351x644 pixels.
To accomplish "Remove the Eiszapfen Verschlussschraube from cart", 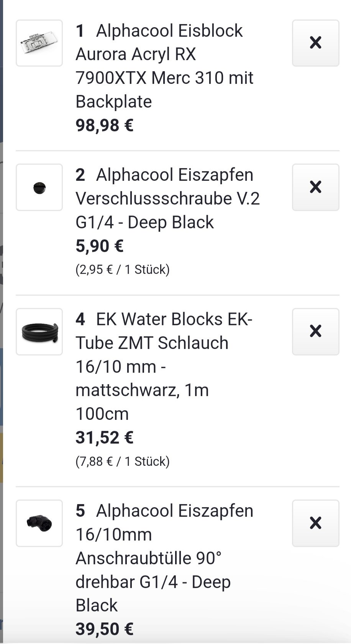I will point(315,187).
